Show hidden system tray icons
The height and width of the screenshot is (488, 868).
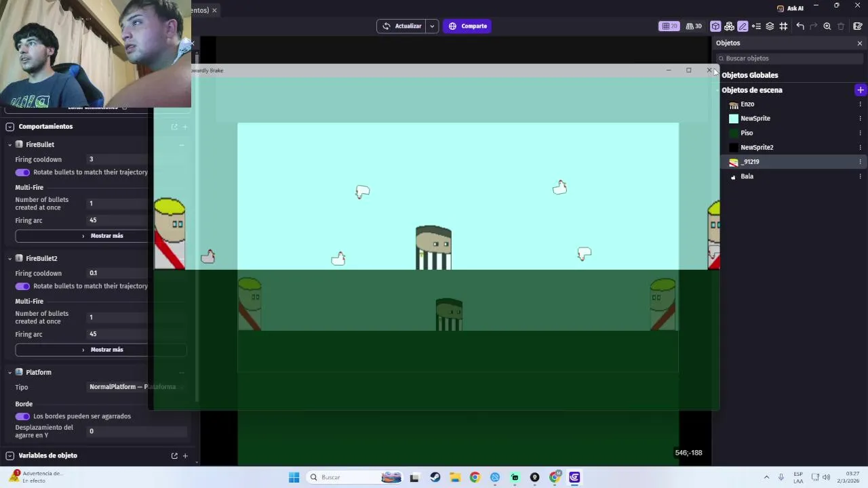point(766,477)
